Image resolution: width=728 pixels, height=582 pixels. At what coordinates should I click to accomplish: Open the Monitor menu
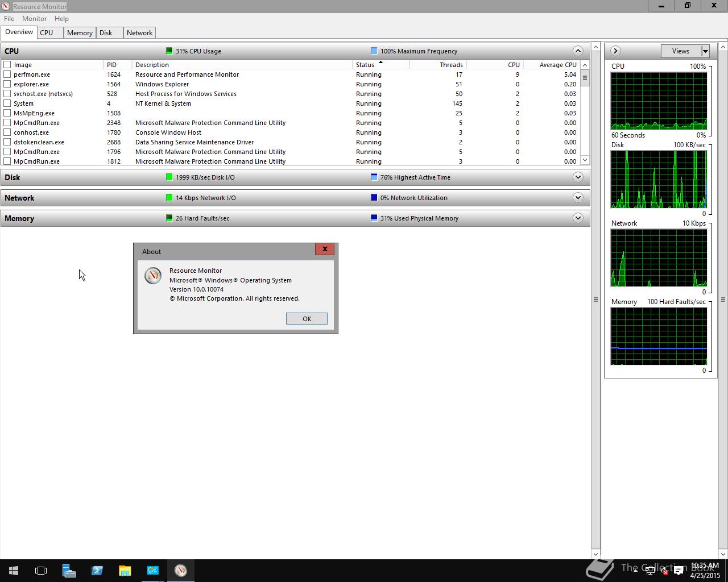tap(34, 19)
